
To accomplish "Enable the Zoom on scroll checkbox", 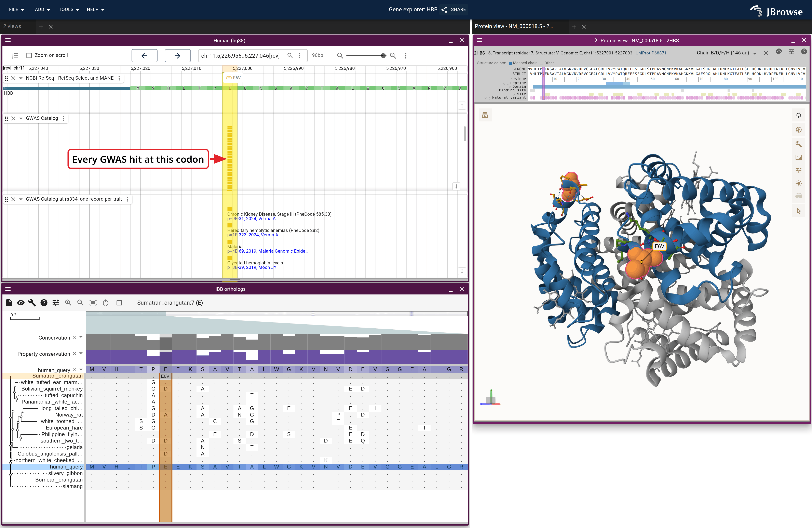I will pos(29,55).
